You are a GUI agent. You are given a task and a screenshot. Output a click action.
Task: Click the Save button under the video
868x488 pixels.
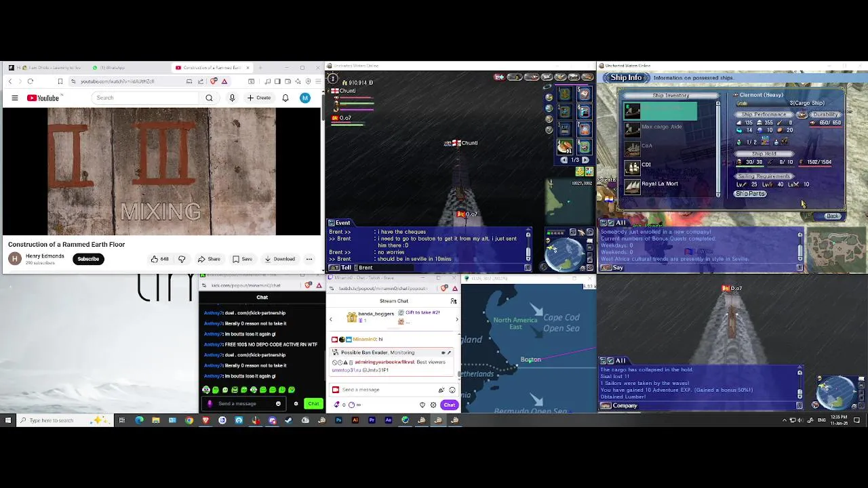tap(243, 259)
